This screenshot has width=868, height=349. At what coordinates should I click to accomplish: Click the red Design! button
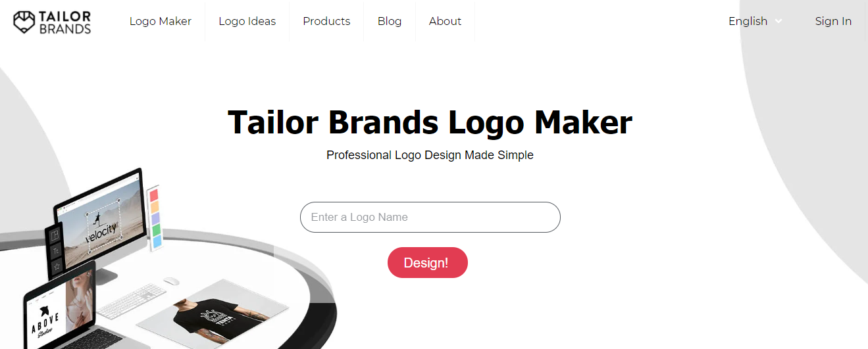pos(428,263)
